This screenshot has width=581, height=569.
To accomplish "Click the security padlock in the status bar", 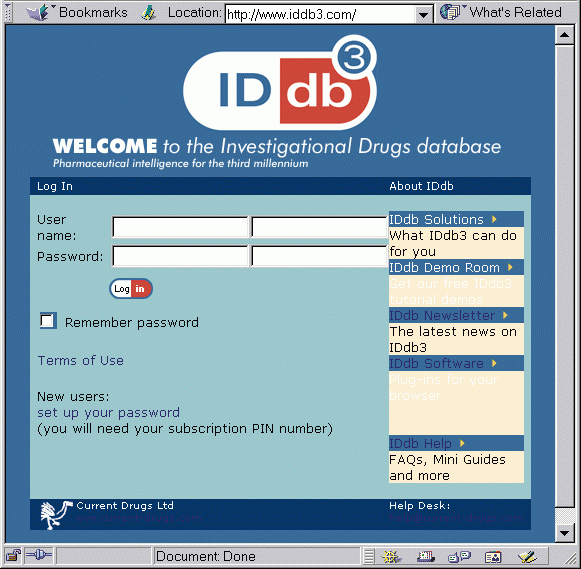I will point(13,556).
